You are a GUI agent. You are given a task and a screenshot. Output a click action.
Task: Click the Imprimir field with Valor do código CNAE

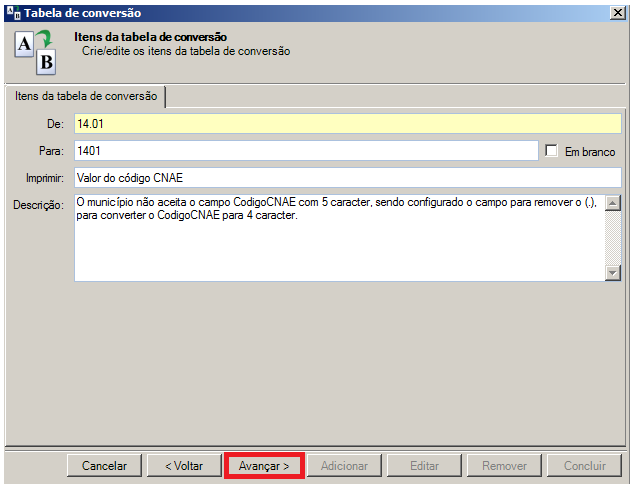[x=348, y=178]
